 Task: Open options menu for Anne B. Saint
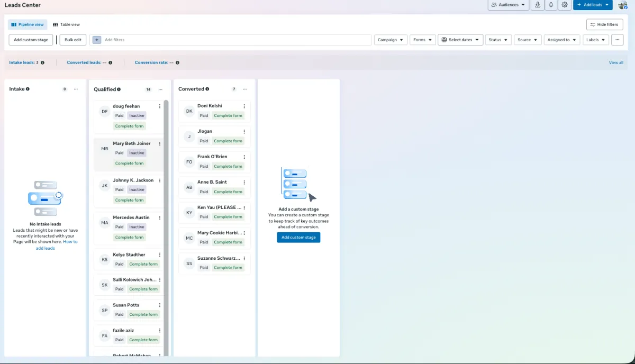point(244,182)
